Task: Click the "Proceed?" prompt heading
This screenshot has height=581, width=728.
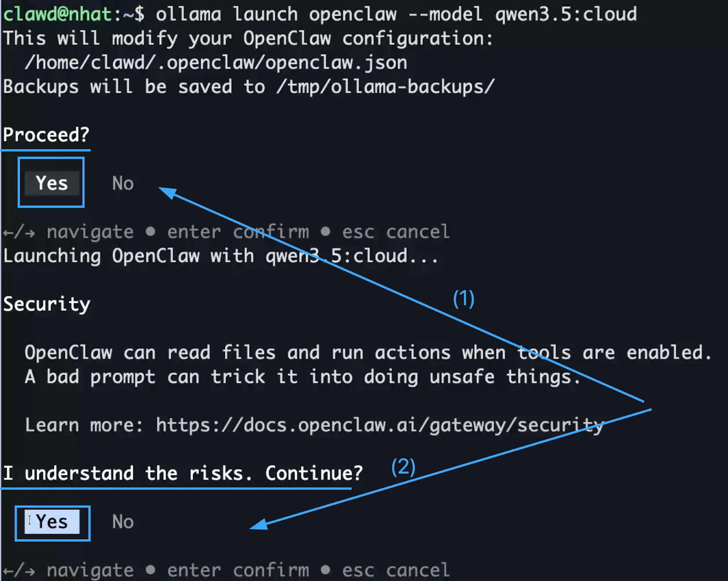Action: coord(46,135)
